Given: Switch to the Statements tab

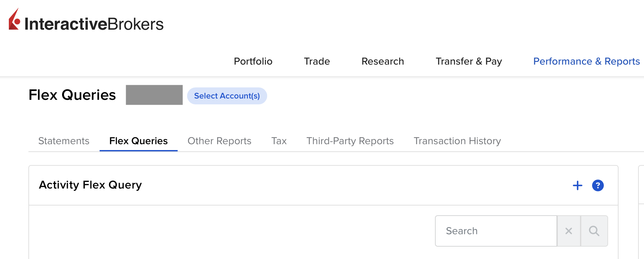Looking at the screenshot, I should [64, 141].
